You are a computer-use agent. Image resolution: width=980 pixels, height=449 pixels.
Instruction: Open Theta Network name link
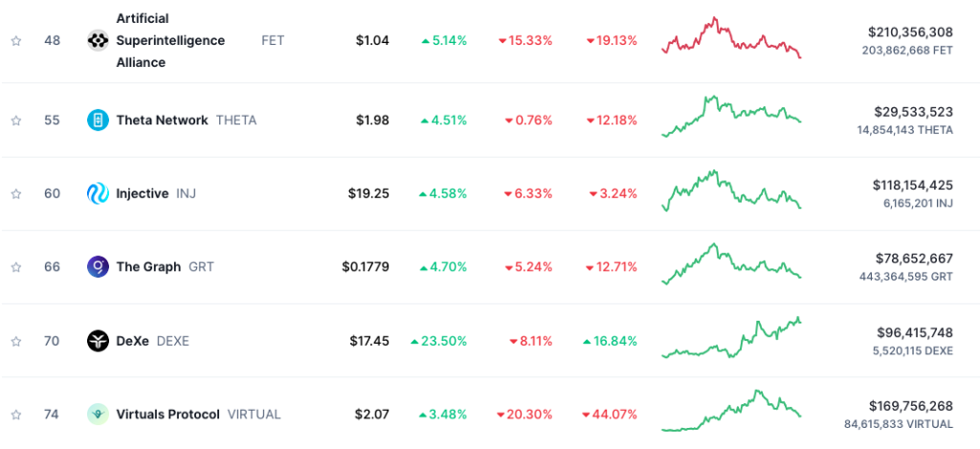coord(162,120)
